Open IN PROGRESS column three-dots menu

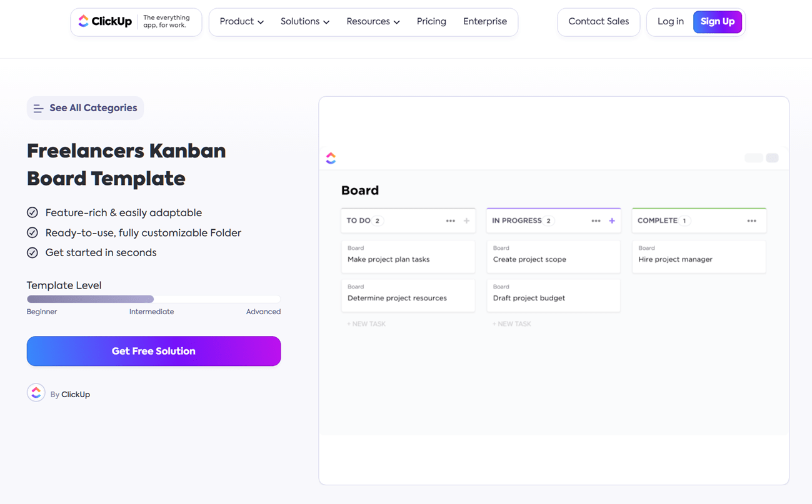coord(596,221)
